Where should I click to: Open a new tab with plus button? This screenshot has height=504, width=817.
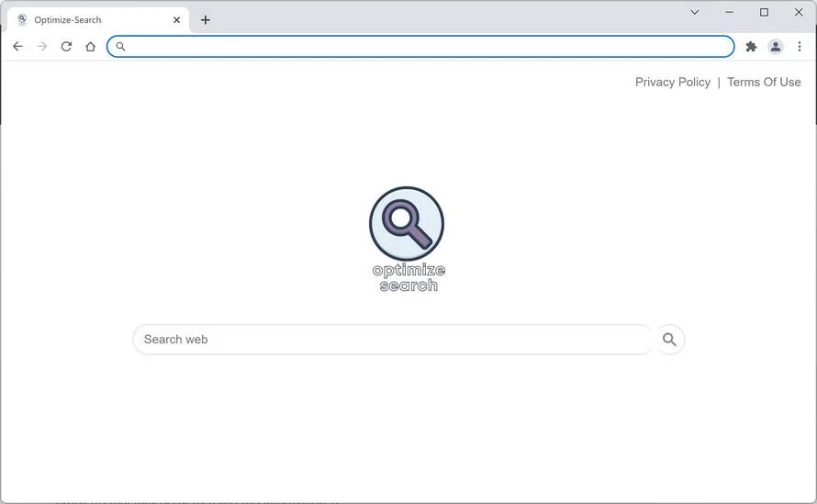pos(206,20)
